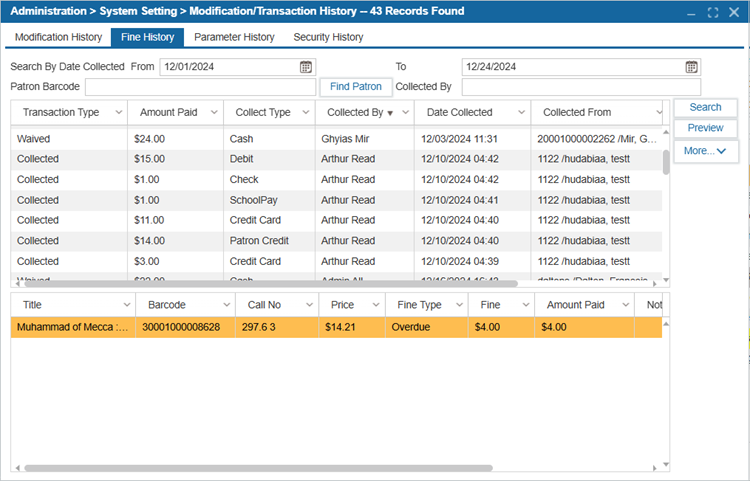Click cell 20001000002262 /Mir, G…
This screenshot has width=750, height=481.
point(596,139)
